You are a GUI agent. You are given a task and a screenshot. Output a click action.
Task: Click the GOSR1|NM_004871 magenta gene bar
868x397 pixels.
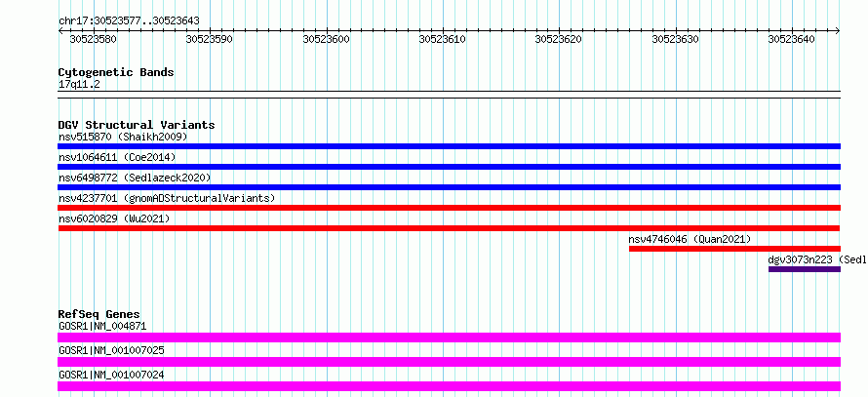(449, 337)
